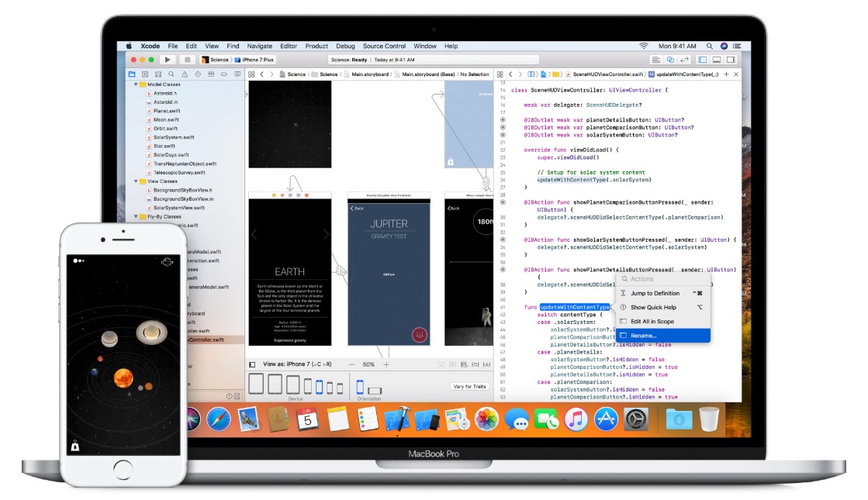The height and width of the screenshot is (500, 868).
Task: Open the Source Control menu
Action: (384, 47)
